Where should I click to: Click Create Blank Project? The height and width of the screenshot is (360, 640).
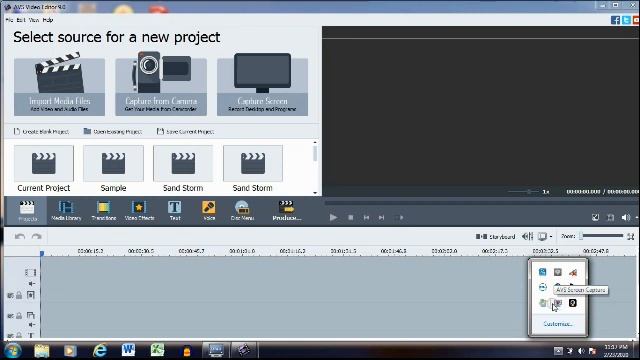pyautogui.click(x=41, y=131)
